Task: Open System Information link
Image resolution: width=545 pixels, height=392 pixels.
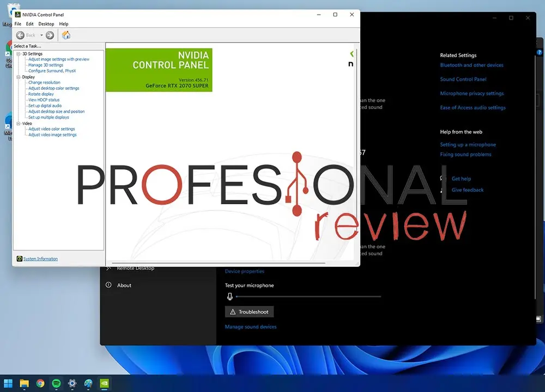Action: [x=40, y=259]
